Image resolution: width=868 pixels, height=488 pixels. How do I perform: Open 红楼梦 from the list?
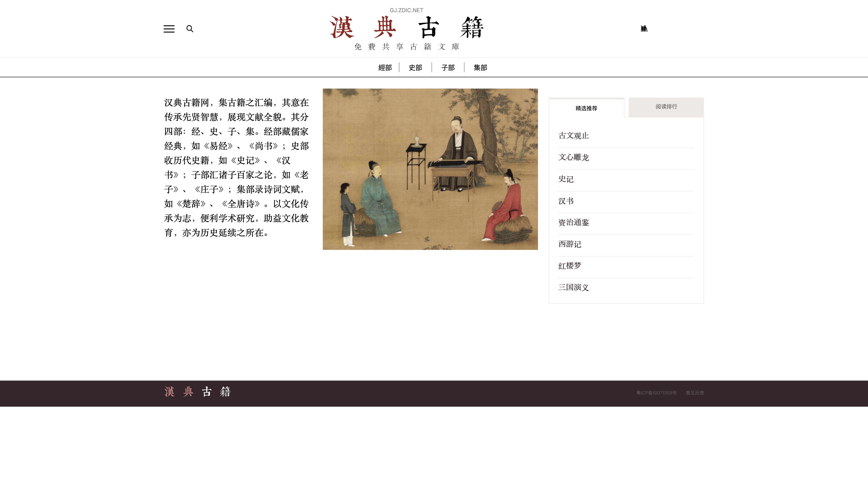click(570, 266)
